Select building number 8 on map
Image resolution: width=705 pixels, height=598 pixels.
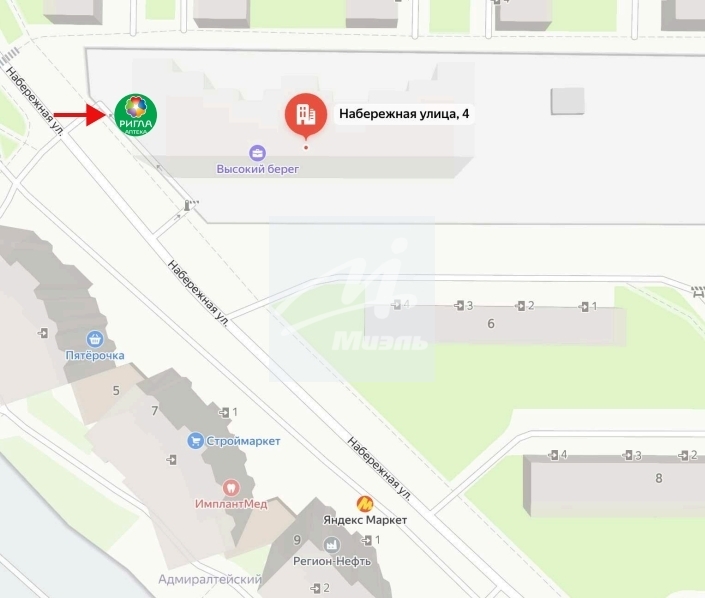click(659, 478)
